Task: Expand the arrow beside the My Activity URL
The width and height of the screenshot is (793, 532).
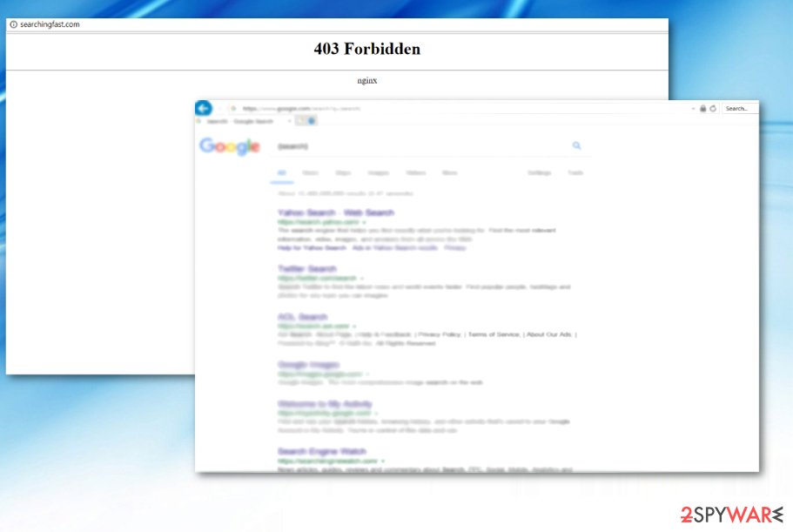Action: pos(376,414)
